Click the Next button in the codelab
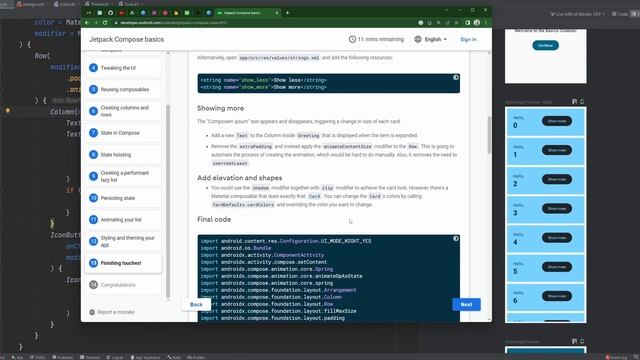Image resolution: width=640 pixels, height=360 pixels. (466, 304)
